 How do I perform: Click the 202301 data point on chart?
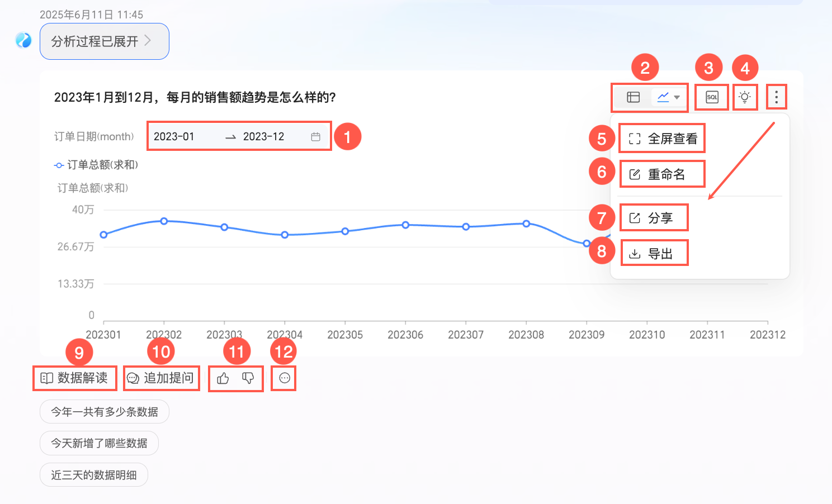point(103,235)
